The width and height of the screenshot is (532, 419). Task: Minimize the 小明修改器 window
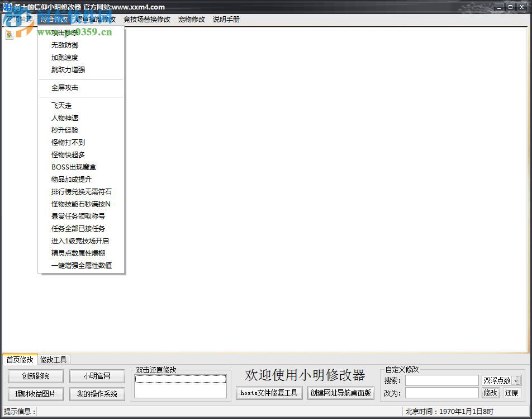[x=498, y=7]
